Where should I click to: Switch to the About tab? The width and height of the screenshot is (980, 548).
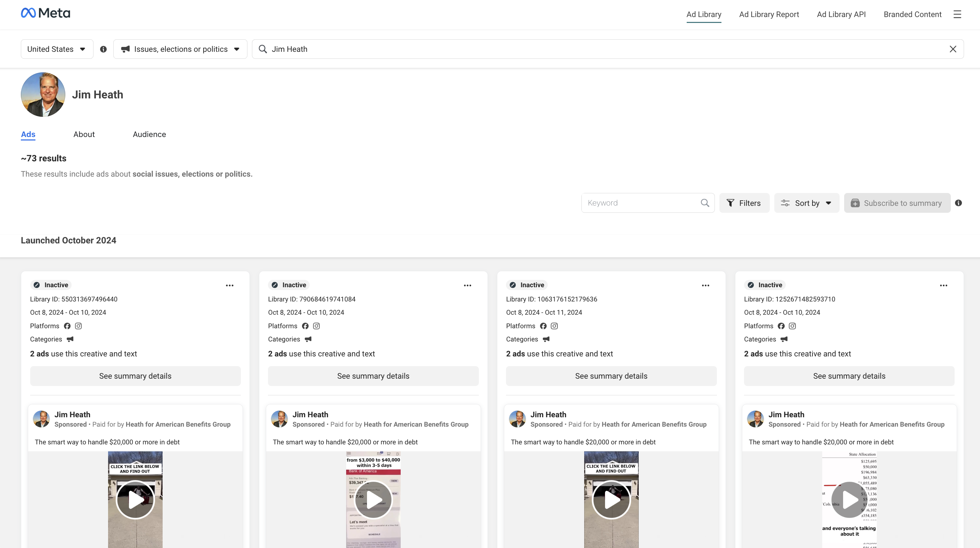click(x=84, y=134)
